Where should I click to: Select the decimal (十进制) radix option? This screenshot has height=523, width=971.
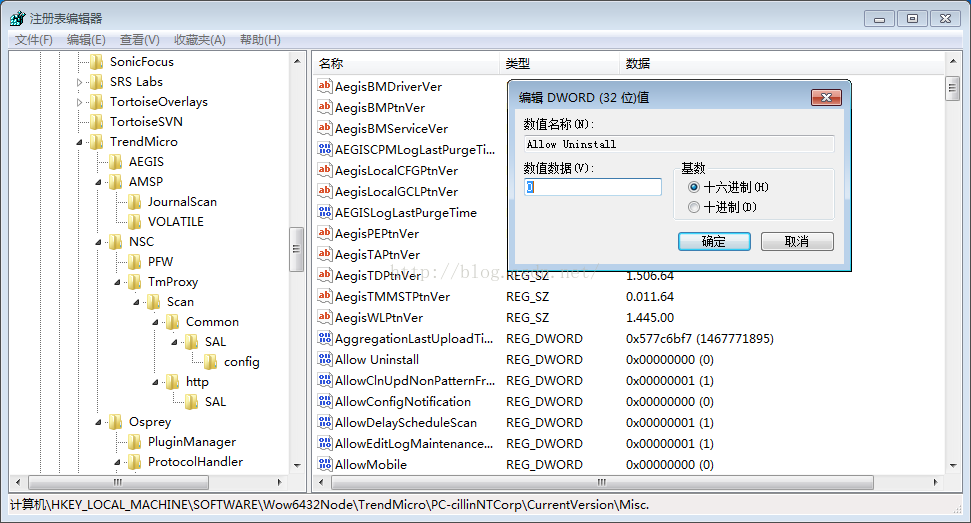click(694, 207)
